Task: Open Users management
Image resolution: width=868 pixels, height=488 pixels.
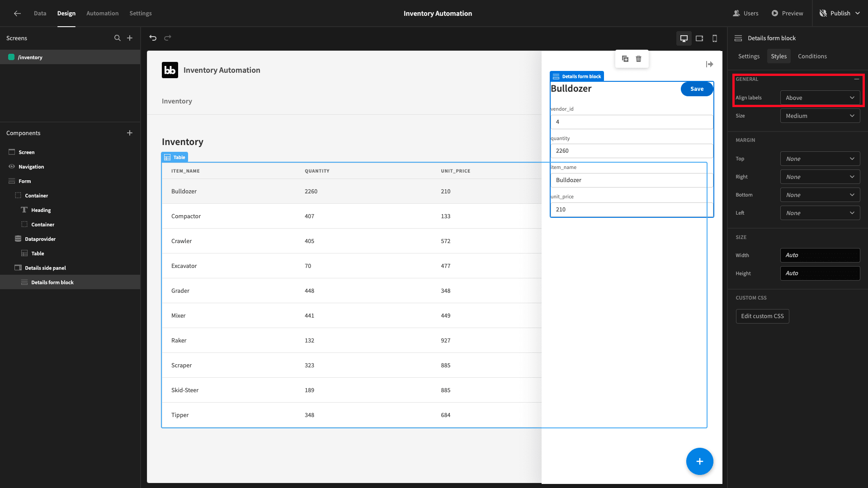Action: coord(745,14)
